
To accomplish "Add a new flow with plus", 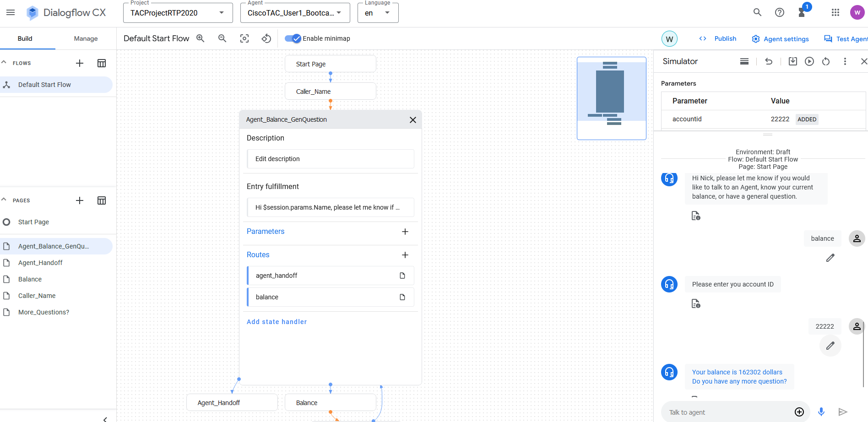I will tap(80, 63).
